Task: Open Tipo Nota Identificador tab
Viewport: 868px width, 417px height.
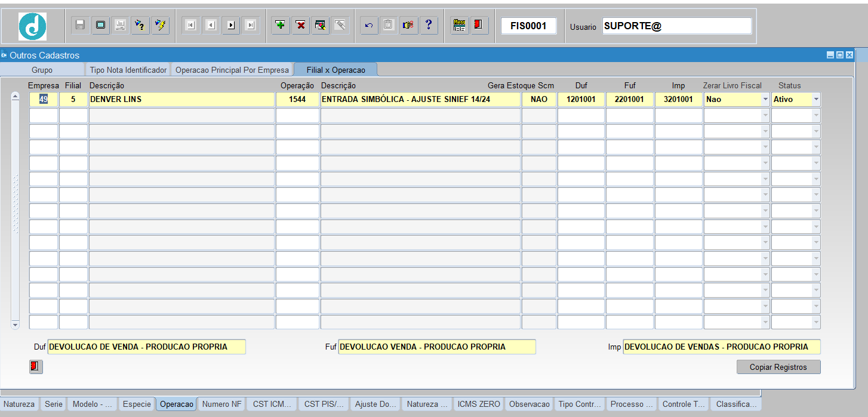Action: point(128,70)
